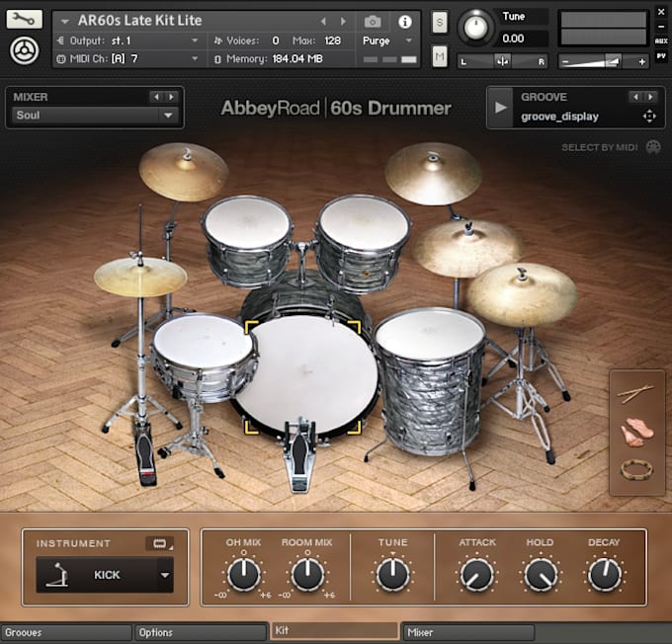
Task: Click the volume minus button
Action: pyautogui.click(x=565, y=61)
